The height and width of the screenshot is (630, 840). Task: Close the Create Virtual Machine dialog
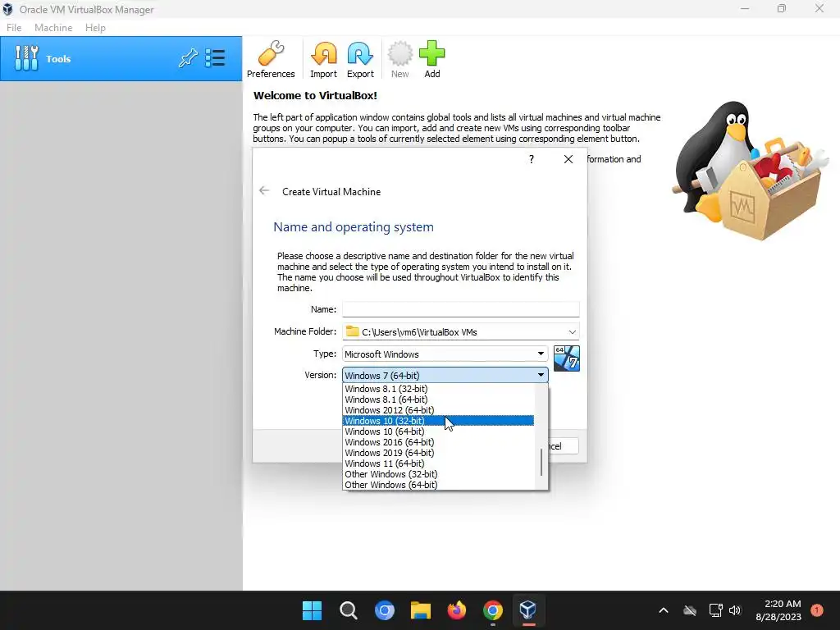tap(568, 159)
